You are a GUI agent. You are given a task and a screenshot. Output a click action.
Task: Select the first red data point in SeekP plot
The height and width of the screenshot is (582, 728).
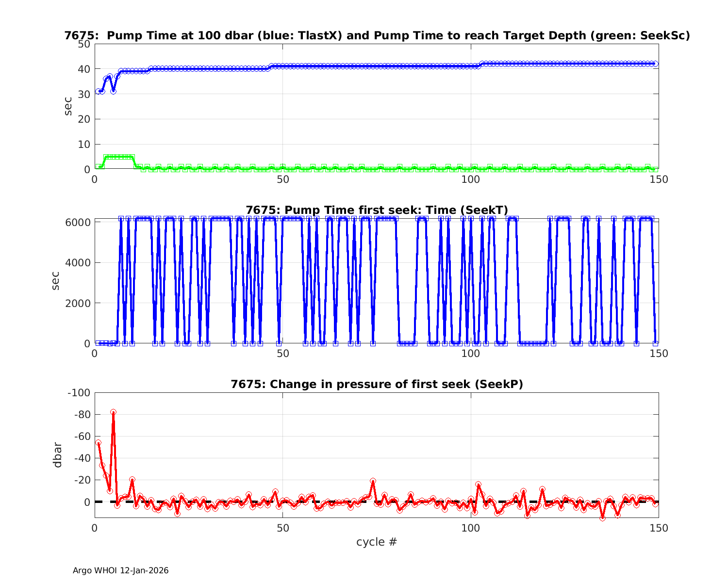point(98,443)
